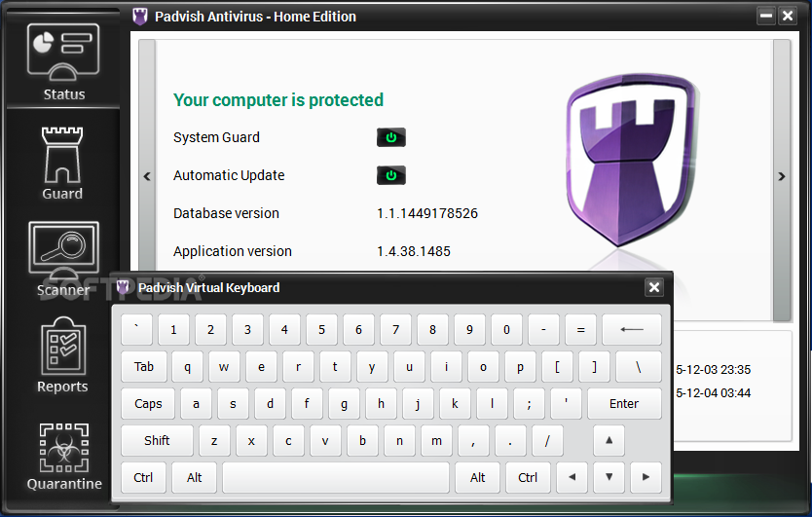Hit the backspace arrow key on virtual keyboard
The width and height of the screenshot is (812, 517).
pyautogui.click(x=632, y=329)
